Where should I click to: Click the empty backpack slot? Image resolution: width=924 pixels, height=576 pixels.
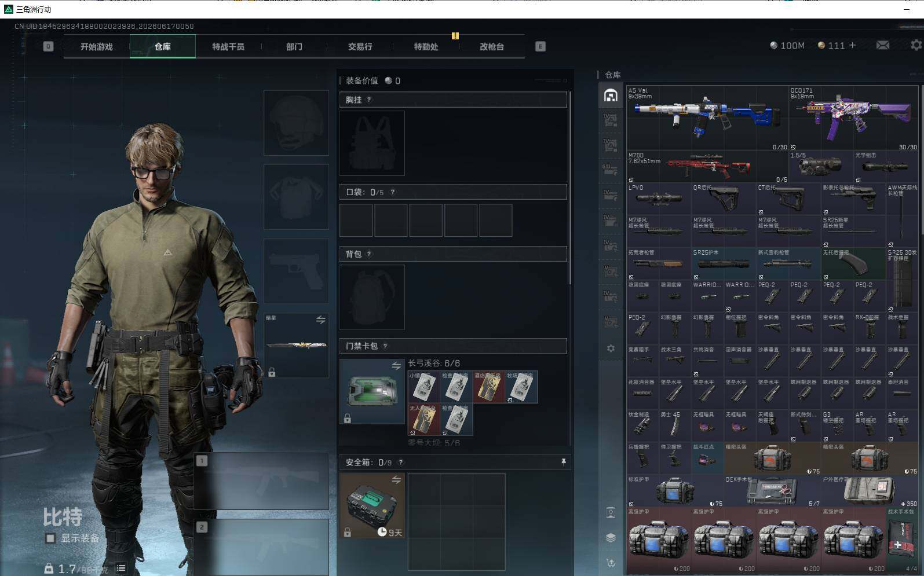point(372,298)
